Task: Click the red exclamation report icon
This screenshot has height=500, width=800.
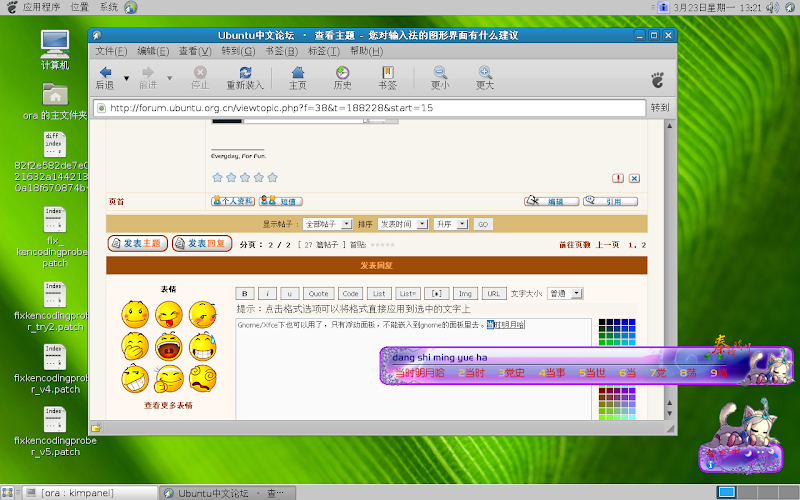Action: [x=618, y=178]
